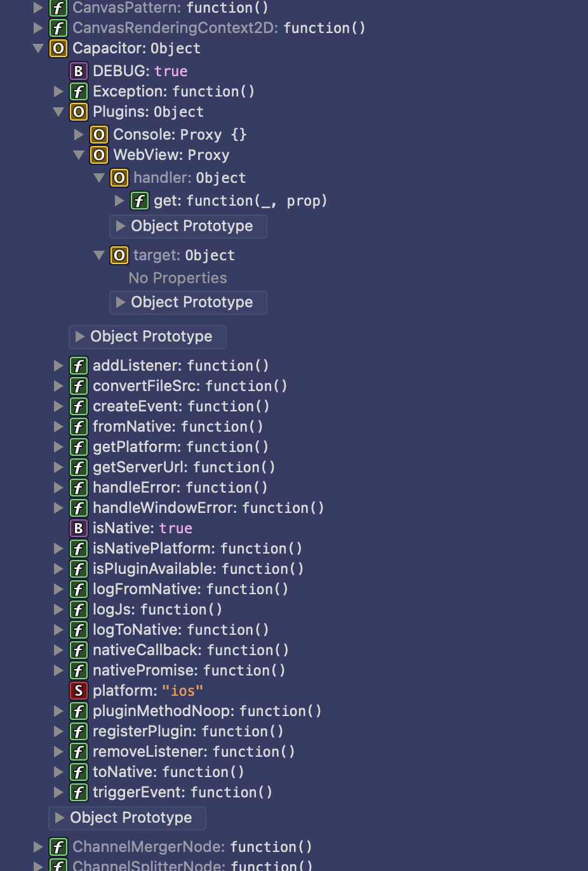The image size is (588, 871).
Task: Click the logJs function icon
Action: pos(78,609)
